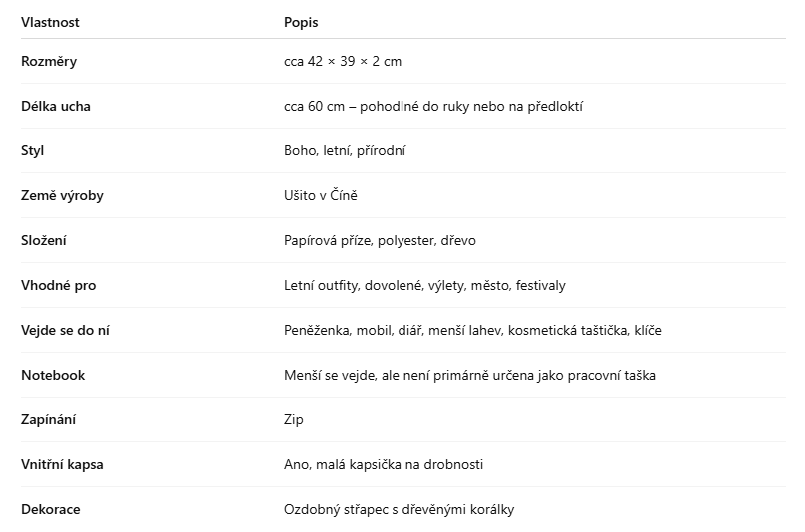Select the Vhodné pro label
The width and height of the screenshot is (805, 532).
click(x=58, y=285)
